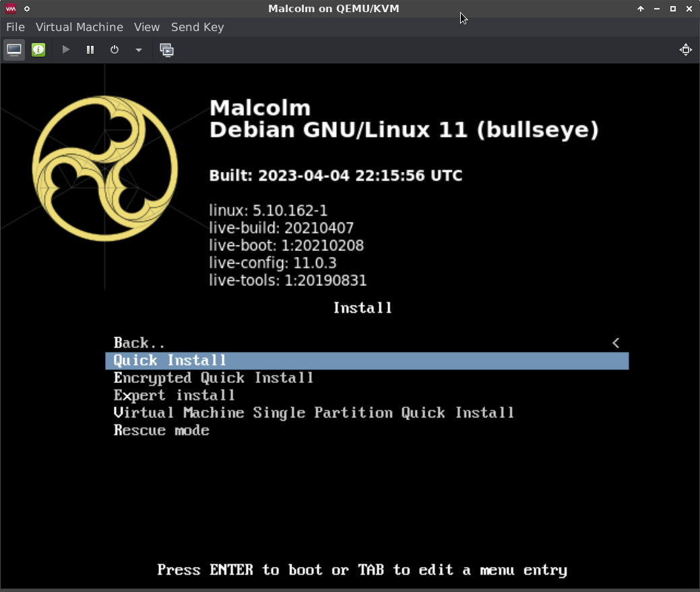
Task: Open the View menu
Action: coord(147,27)
